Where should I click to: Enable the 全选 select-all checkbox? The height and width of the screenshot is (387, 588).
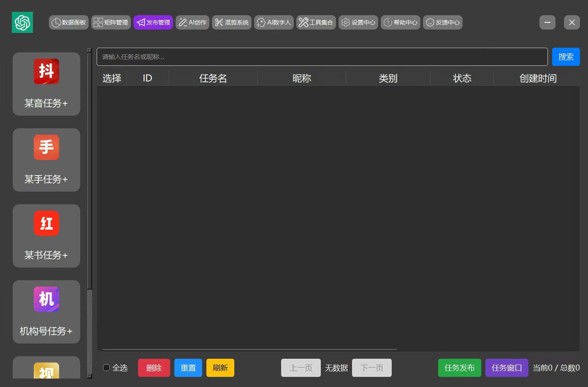pyautogui.click(x=106, y=368)
